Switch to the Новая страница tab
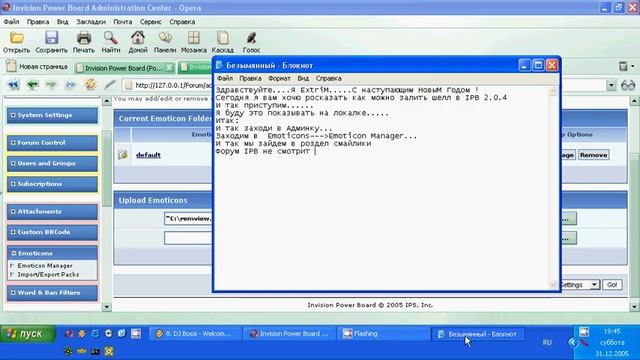 pyautogui.click(x=38, y=67)
